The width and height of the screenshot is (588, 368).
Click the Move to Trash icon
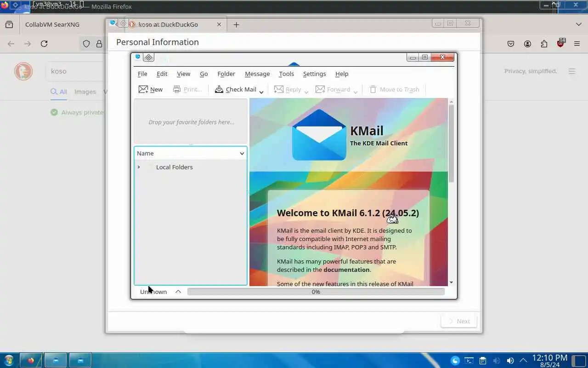click(373, 89)
